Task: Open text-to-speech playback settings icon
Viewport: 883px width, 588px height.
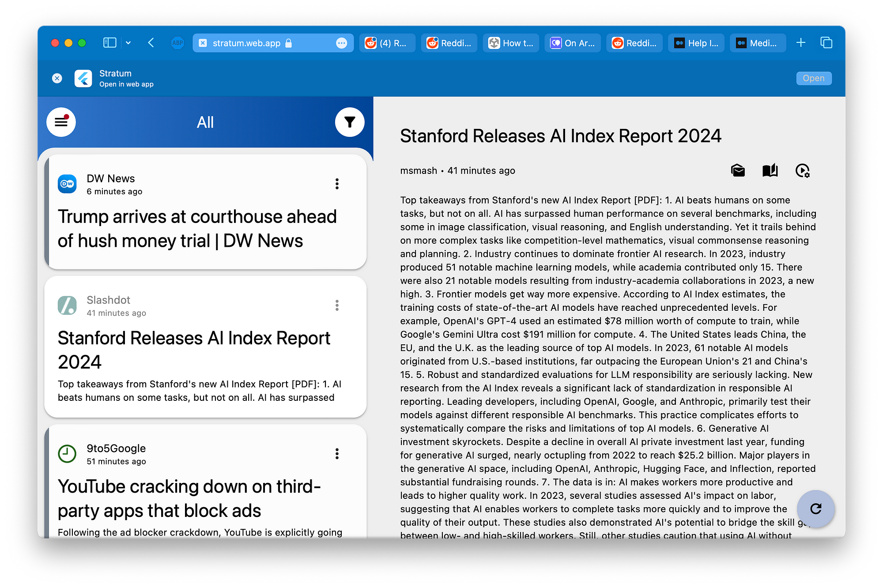Action: [803, 170]
